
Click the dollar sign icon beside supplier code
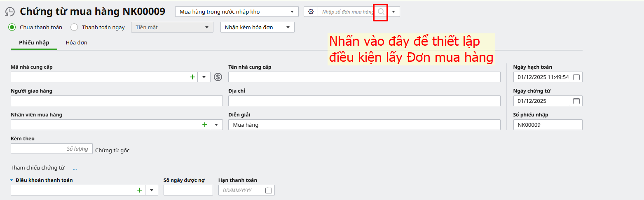point(218,77)
